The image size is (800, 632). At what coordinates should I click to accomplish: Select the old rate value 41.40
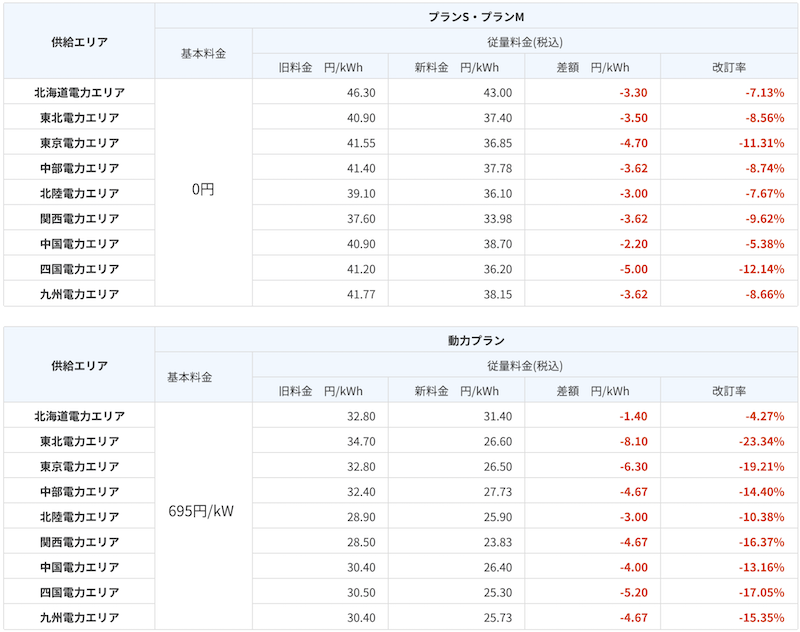[361, 168]
